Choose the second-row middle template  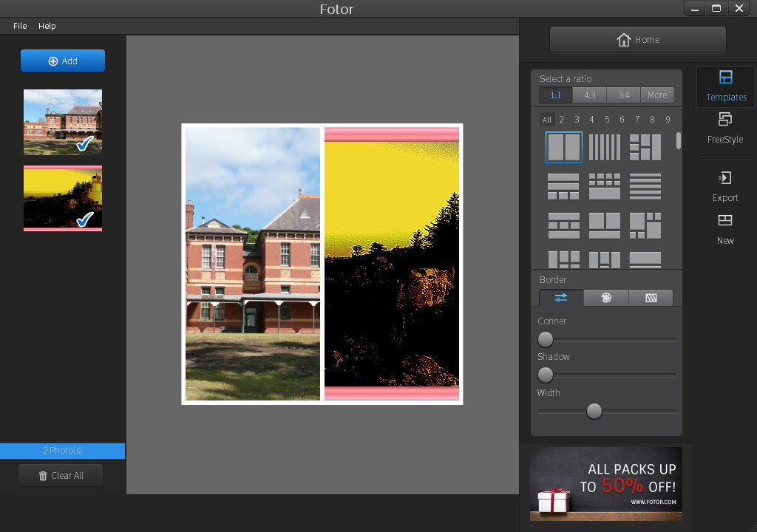pyautogui.click(x=605, y=186)
